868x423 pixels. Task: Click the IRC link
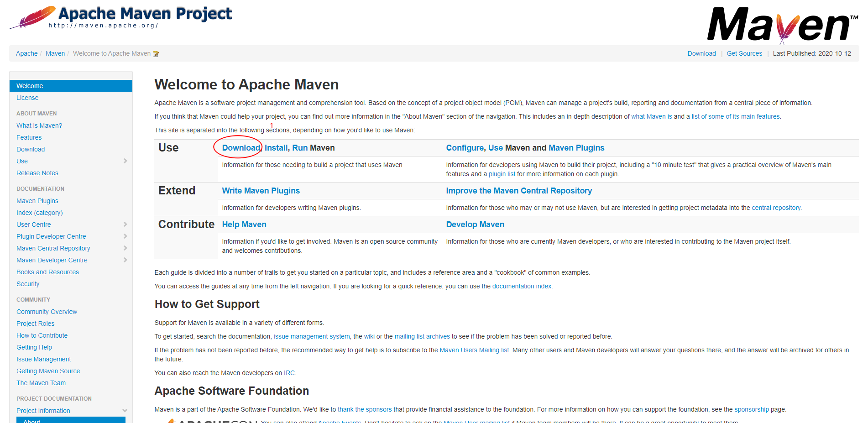(289, 373)
